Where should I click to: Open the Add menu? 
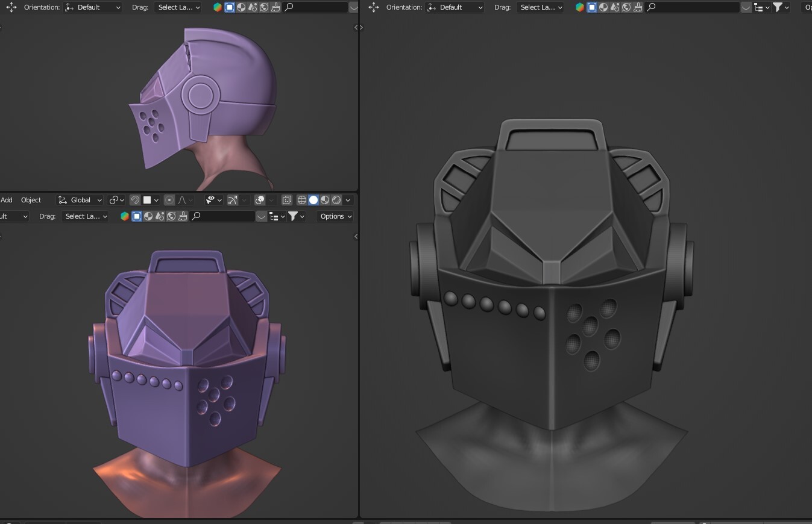pos(7,200)
